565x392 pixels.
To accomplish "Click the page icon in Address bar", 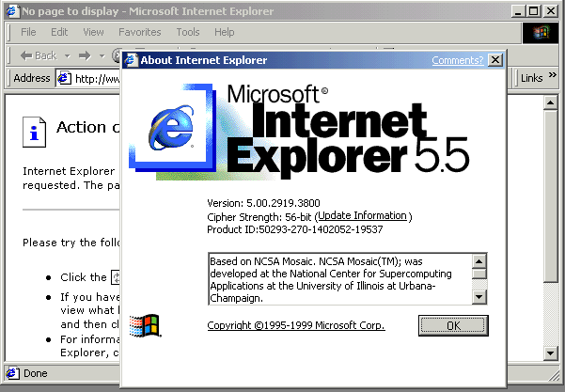I will (64, 78).
